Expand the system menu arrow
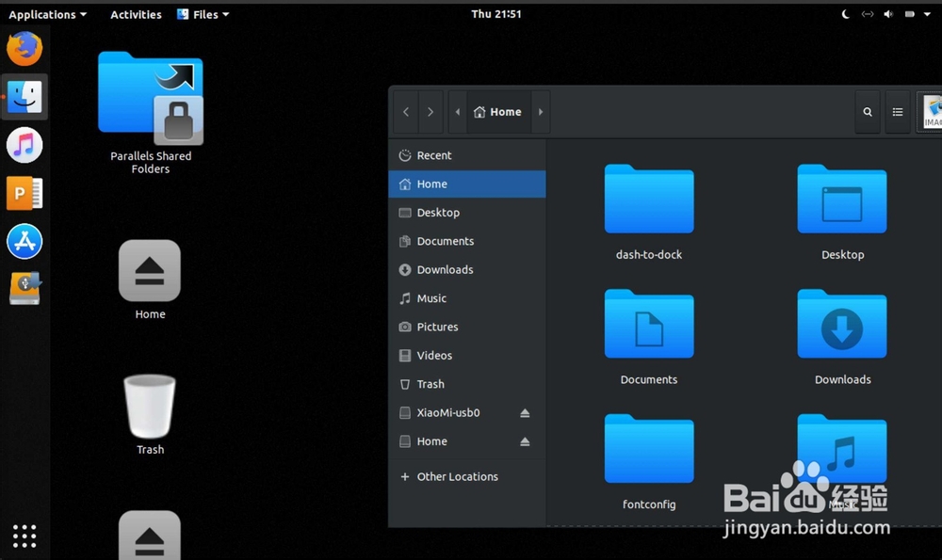Viewport: 942px width, 560px height. pos(927,14)
